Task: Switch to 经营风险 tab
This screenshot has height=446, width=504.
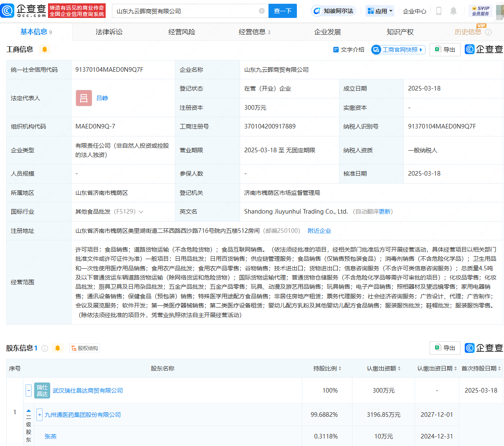Action: [182, 32]
